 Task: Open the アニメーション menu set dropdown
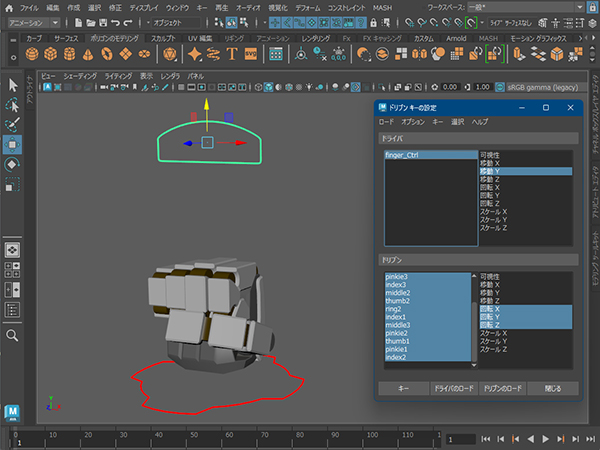coord(35,21)
